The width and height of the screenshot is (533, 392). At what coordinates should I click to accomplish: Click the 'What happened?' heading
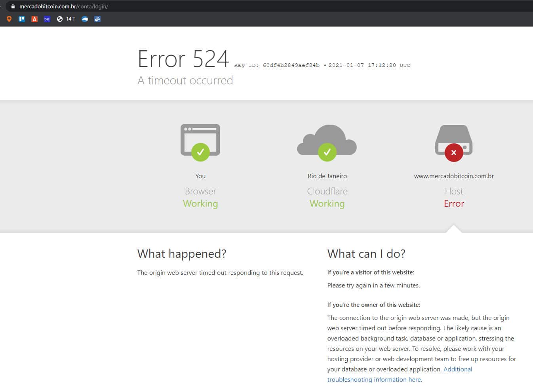[182, 254]
